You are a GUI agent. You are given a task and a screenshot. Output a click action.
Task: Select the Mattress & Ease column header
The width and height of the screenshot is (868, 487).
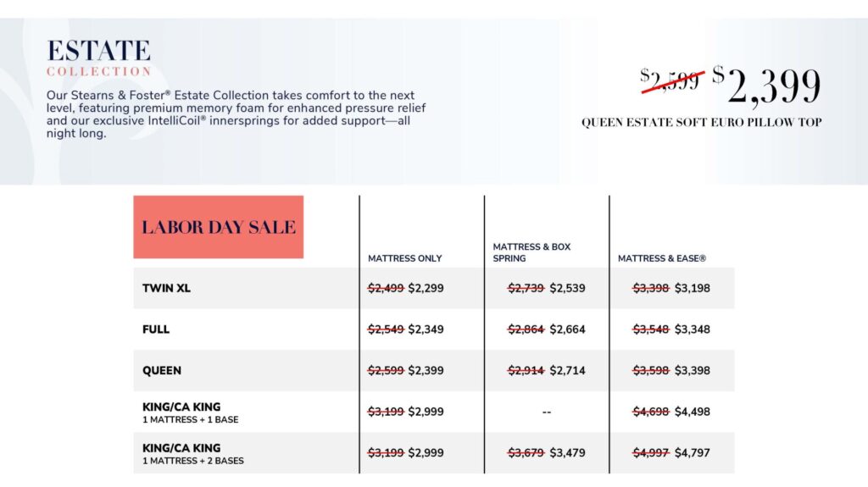(661, 258)
